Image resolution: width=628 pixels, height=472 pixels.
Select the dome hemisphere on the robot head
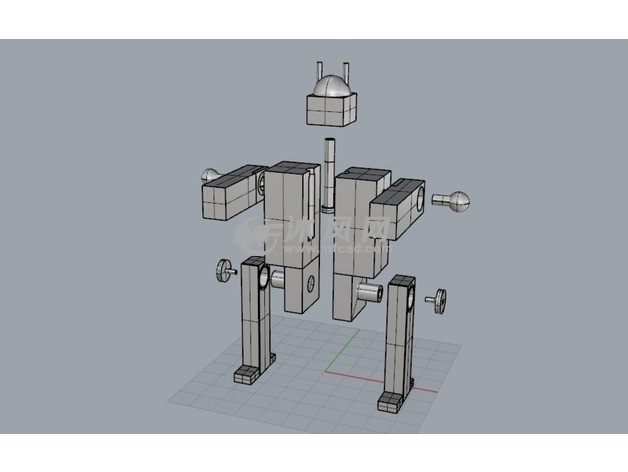pos(330,85)
